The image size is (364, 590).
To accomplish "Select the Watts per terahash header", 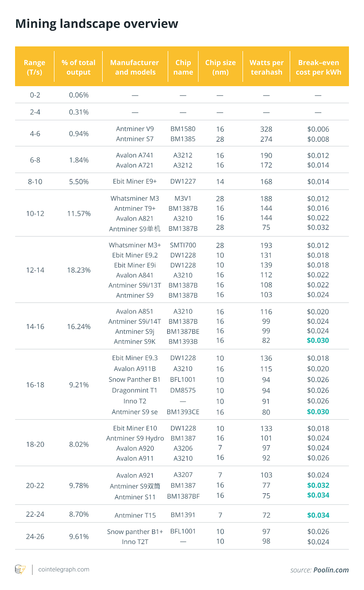I will pos(266,67).
